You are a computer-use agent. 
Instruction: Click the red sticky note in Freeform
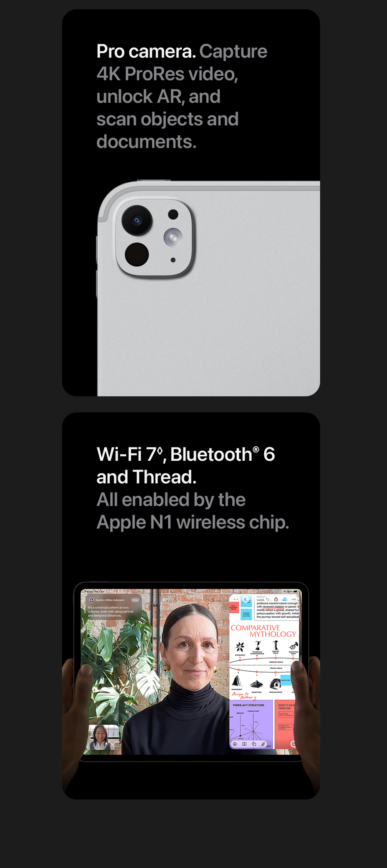233,608
